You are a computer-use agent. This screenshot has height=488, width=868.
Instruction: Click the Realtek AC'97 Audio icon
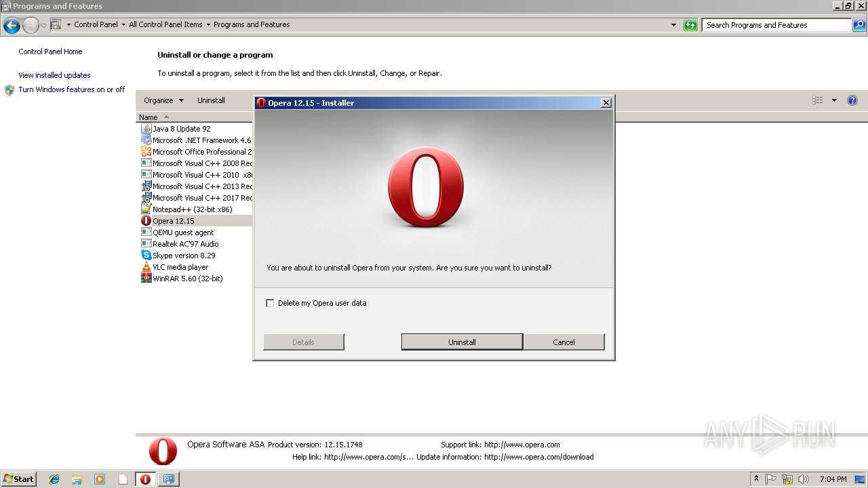146,244
